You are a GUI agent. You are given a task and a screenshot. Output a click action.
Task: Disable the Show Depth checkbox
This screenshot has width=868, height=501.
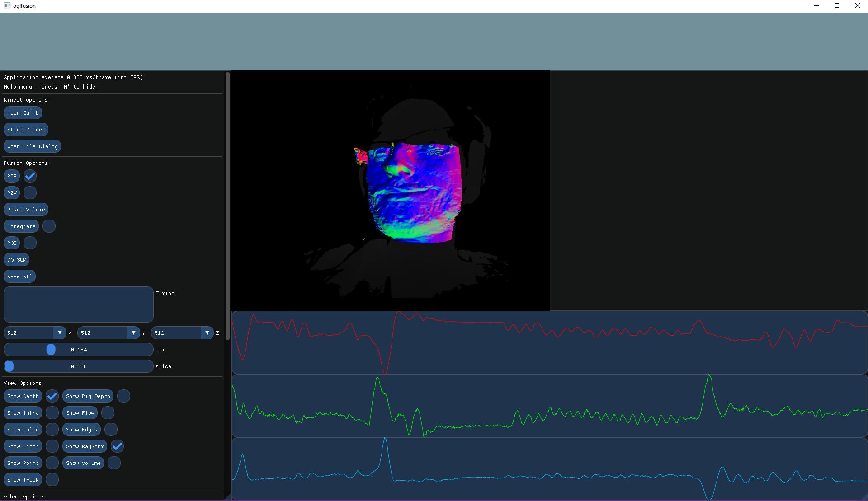[x=52, y=396]
